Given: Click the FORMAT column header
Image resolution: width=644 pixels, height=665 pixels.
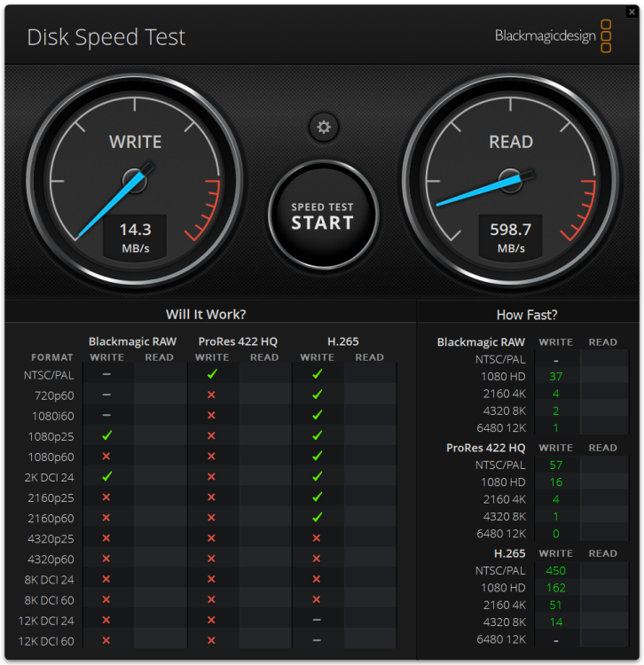Looking at the screenshot, I should [x=52, y=357].
